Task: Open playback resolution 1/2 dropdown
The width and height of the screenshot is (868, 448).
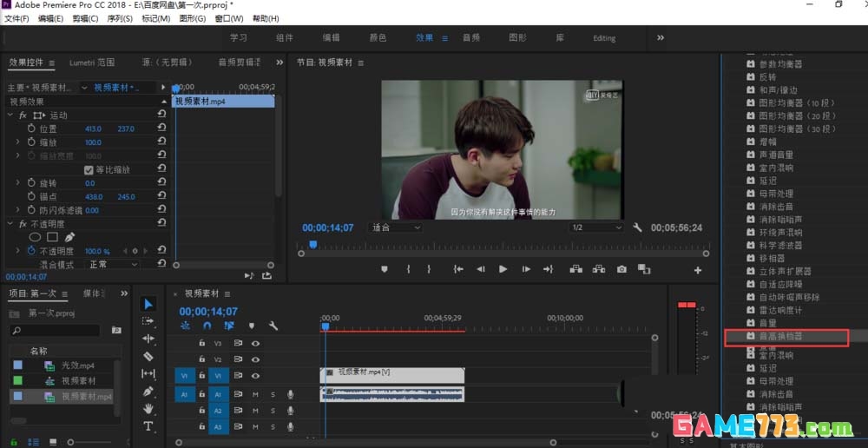Action: click(x=596, y=227)
